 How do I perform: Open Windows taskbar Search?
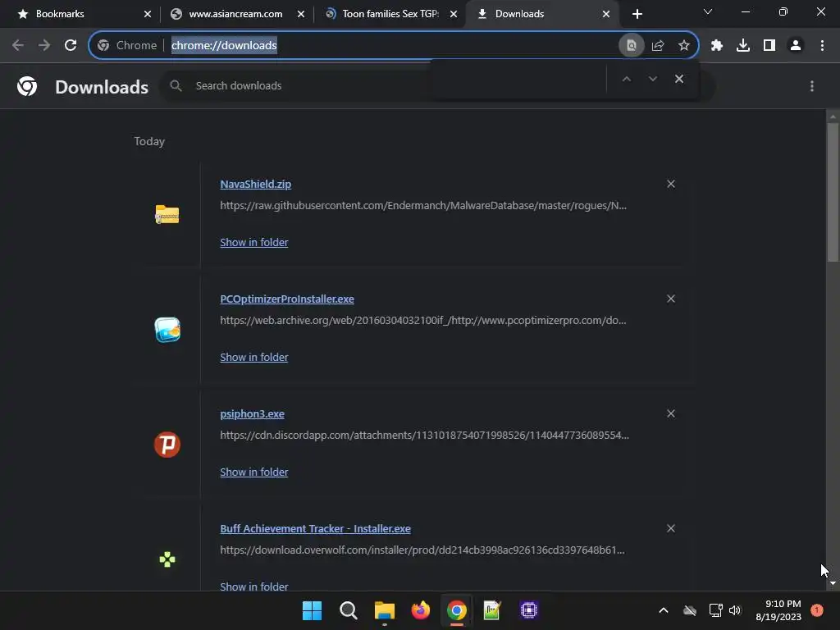[x=348, y=610]
